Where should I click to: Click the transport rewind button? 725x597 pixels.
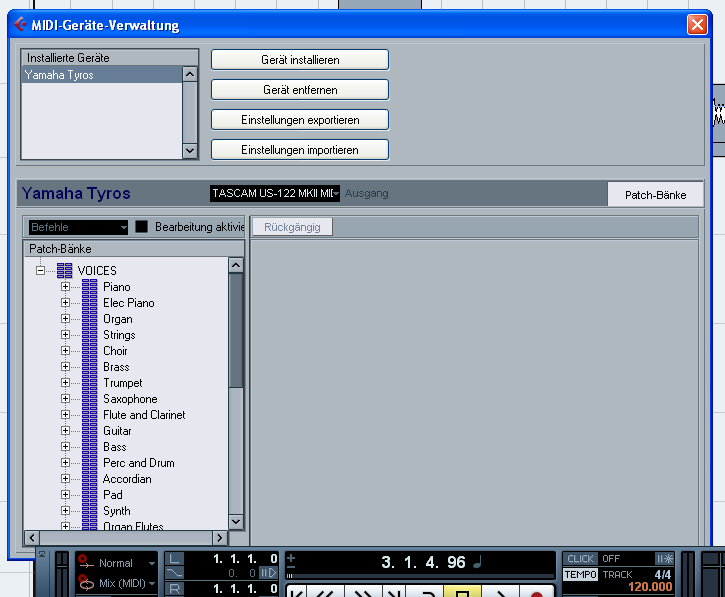(325, 592)
